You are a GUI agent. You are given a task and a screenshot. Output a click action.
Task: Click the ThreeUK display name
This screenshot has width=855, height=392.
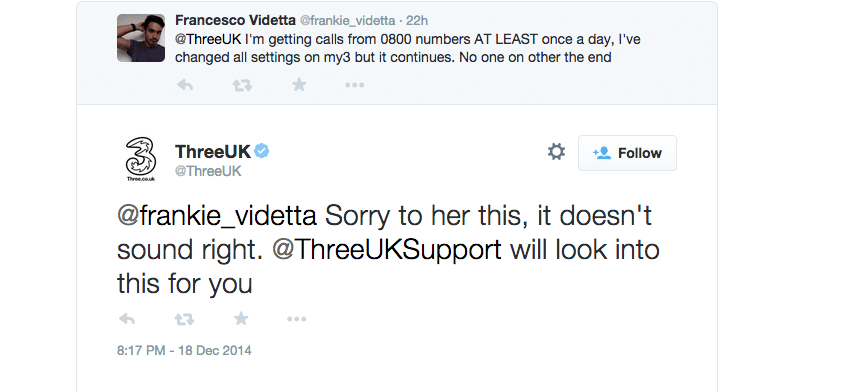click(213, 152)
